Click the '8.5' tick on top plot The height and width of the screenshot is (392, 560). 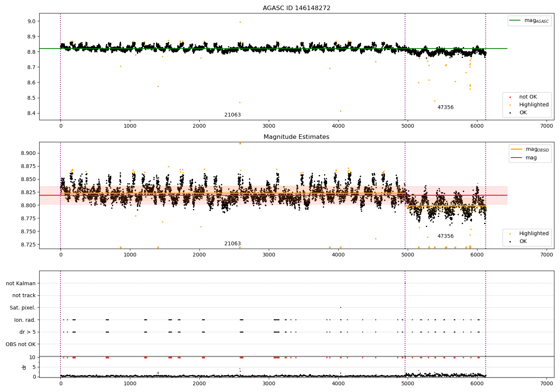[x=32, y=98]
